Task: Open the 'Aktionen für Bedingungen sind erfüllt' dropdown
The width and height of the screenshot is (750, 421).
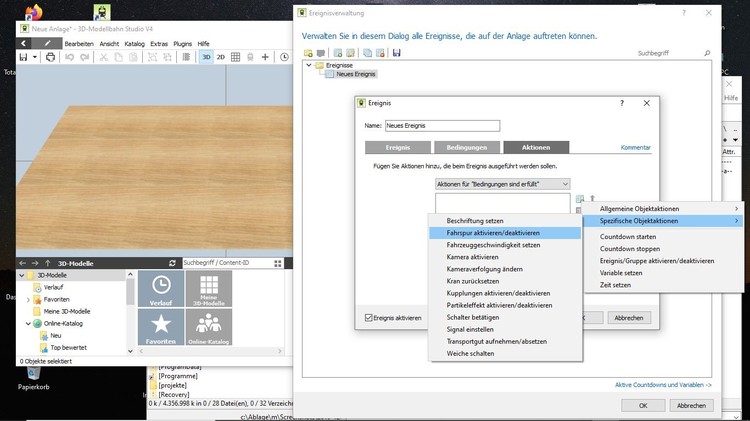Action: coord(503,184)
